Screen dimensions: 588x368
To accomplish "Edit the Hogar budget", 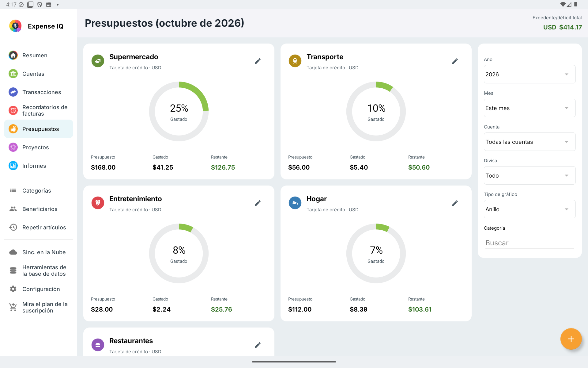I will 455,203.
